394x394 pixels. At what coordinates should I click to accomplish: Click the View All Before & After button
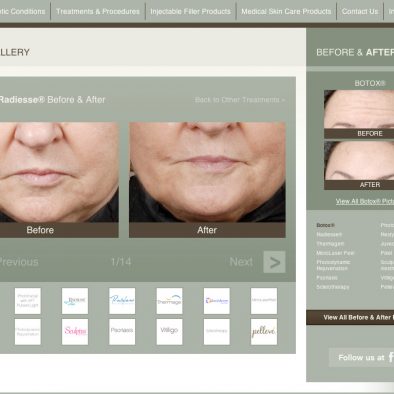pos(350,317)
